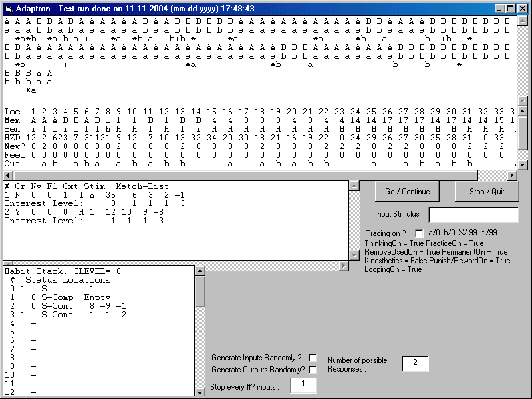532x399 pixels.
Task: Click the 'Stop every #? inputs :' label
Action: pyautogui.click(x=245, y=387)
